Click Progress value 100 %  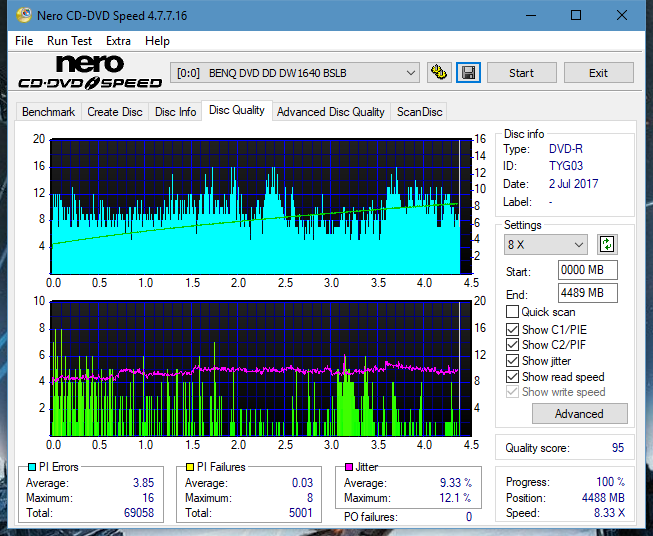[611, 482]
